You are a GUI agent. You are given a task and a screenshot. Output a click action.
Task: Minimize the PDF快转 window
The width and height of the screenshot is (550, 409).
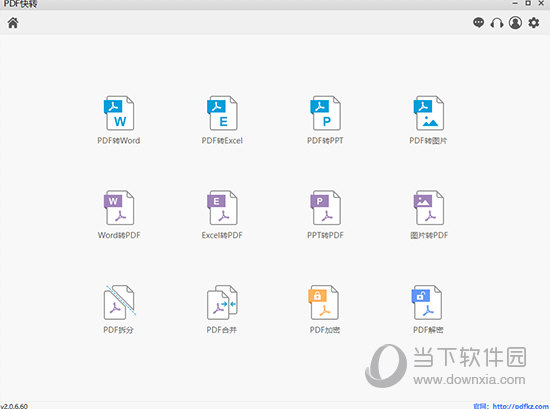(515, 4)
